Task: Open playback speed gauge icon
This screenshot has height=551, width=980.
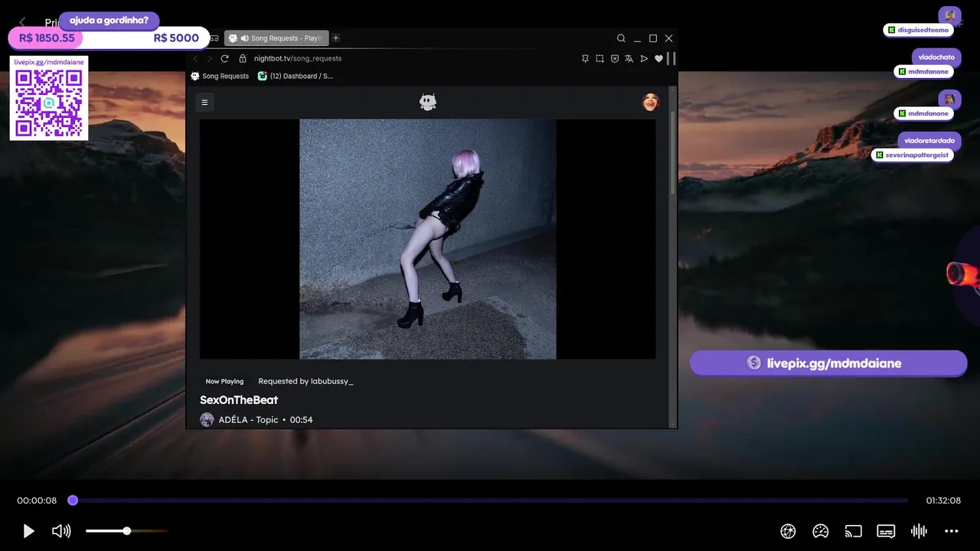Action: 821,531
